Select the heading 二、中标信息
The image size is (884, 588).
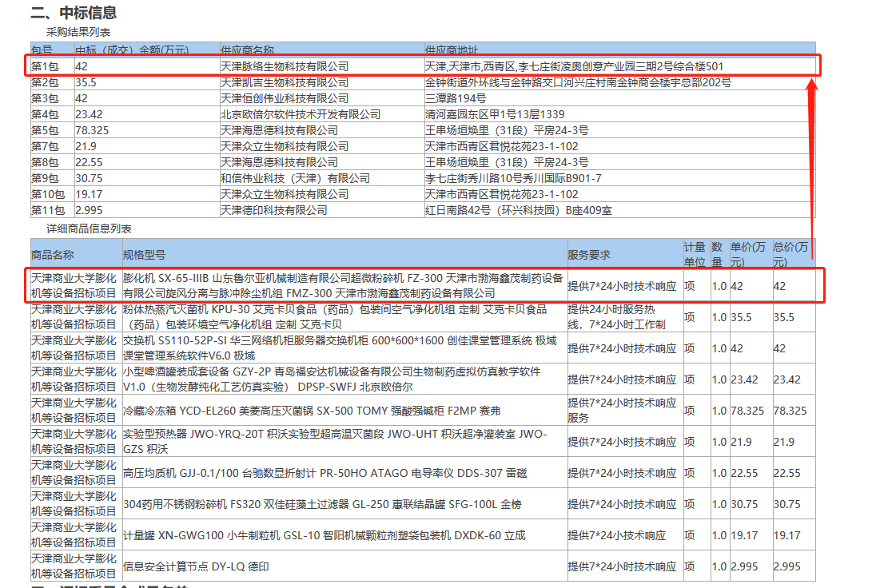(74, 13)
